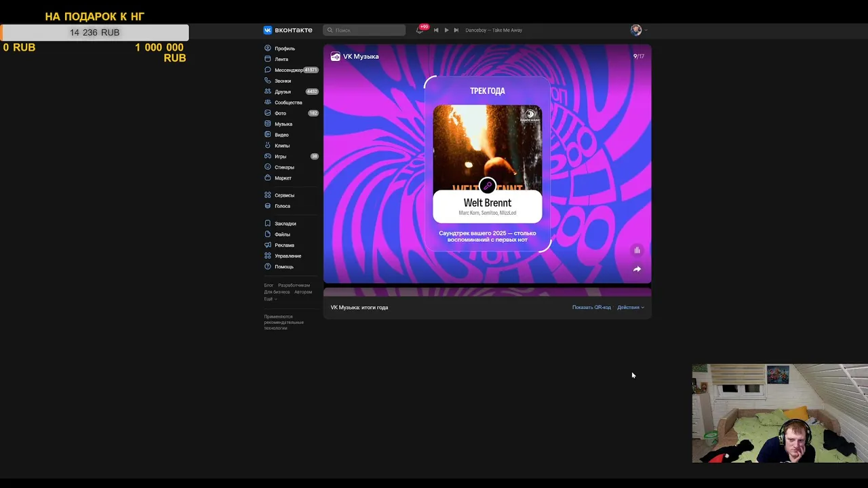Click the ТРЕК ГОДА heading
Screen dimensions: 868x488
pyautogui.click(x=488, y=91)
